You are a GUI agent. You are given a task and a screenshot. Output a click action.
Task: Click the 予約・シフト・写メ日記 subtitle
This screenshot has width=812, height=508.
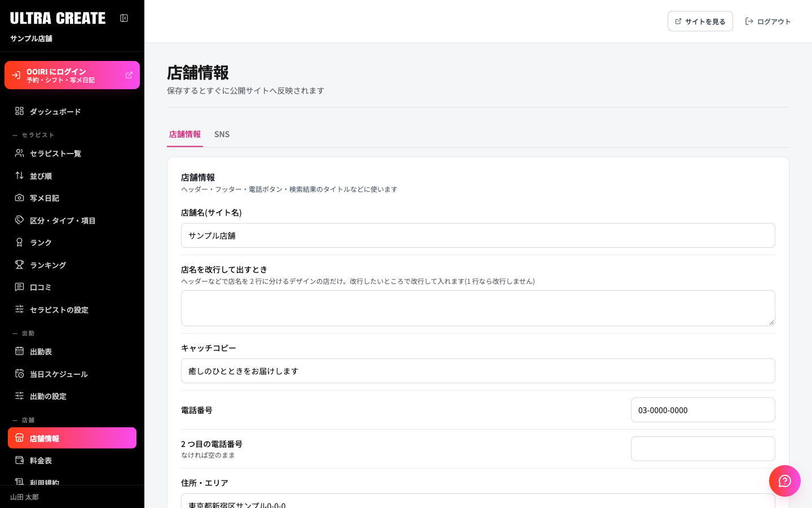point(60,81)
